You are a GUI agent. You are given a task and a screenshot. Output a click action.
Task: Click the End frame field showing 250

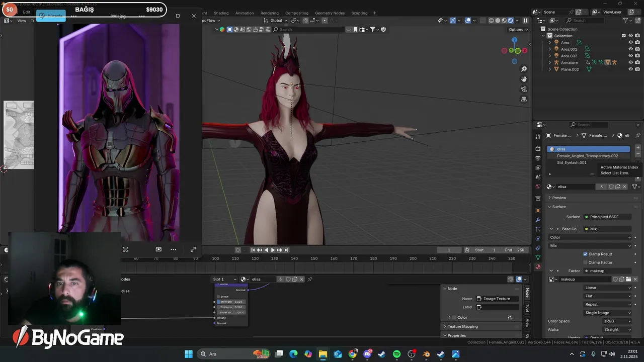coord(514,250)
